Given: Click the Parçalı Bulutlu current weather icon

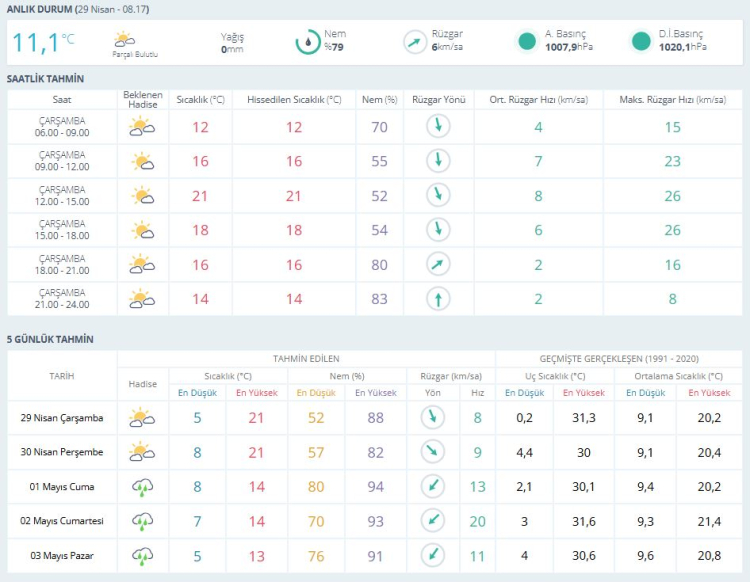Looking at the screenshot, I should point(125,40).
